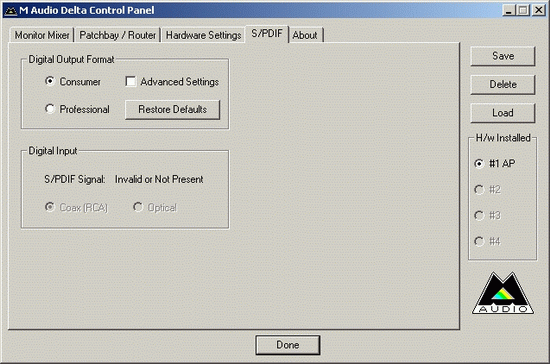Screen dimensions: 550x364
Task: Click the Restore Defaults button
Action: (x=173, y=109)
